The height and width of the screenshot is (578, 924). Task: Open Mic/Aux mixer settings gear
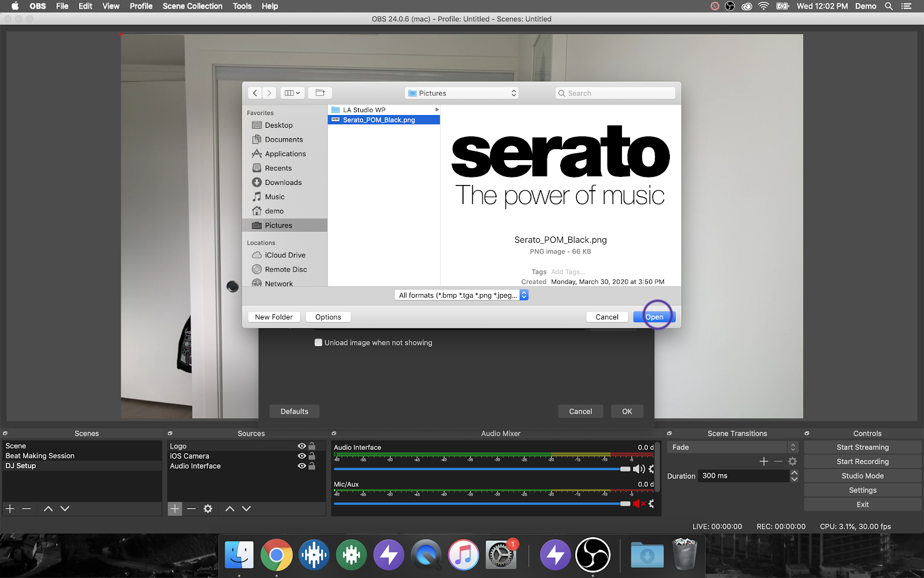[651, 504]
